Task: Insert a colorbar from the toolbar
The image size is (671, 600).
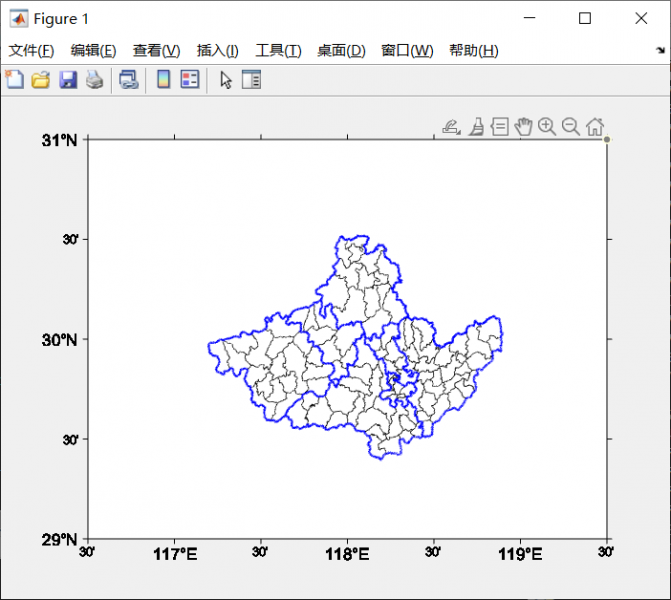Action: click(x=163, y=80)
